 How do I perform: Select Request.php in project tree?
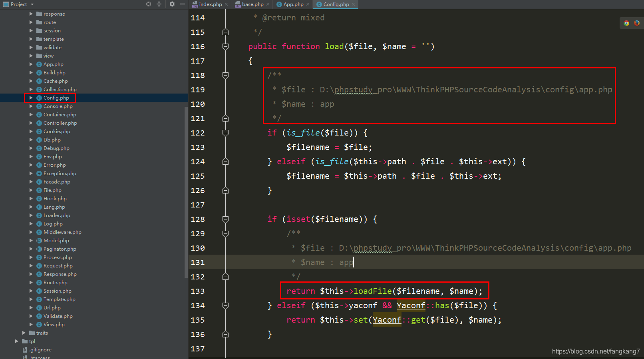pyautogui.click(x=58, y=266)
